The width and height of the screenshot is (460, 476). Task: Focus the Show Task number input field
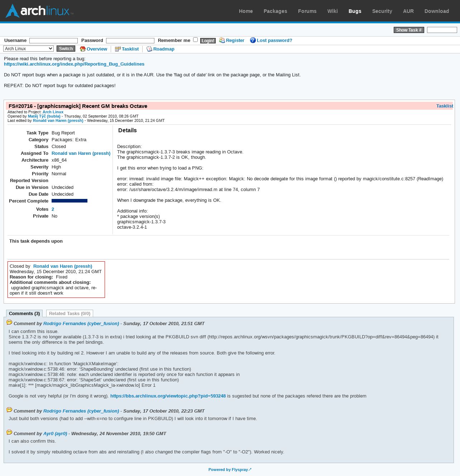coord(442,30)
